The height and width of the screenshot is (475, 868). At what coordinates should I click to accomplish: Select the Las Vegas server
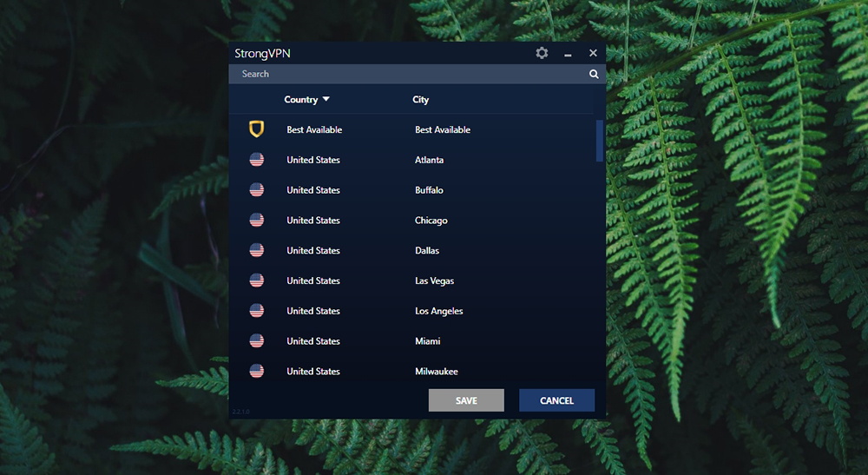point(435,280)
